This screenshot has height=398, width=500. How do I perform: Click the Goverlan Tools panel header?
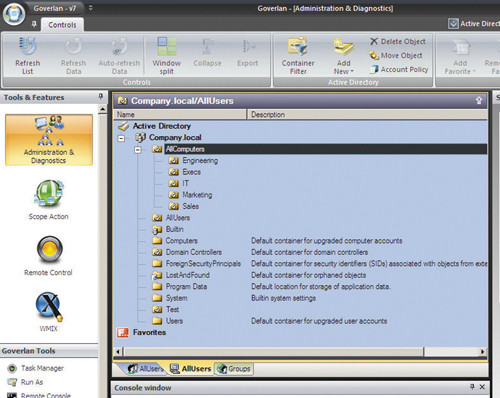pos(49,351)
